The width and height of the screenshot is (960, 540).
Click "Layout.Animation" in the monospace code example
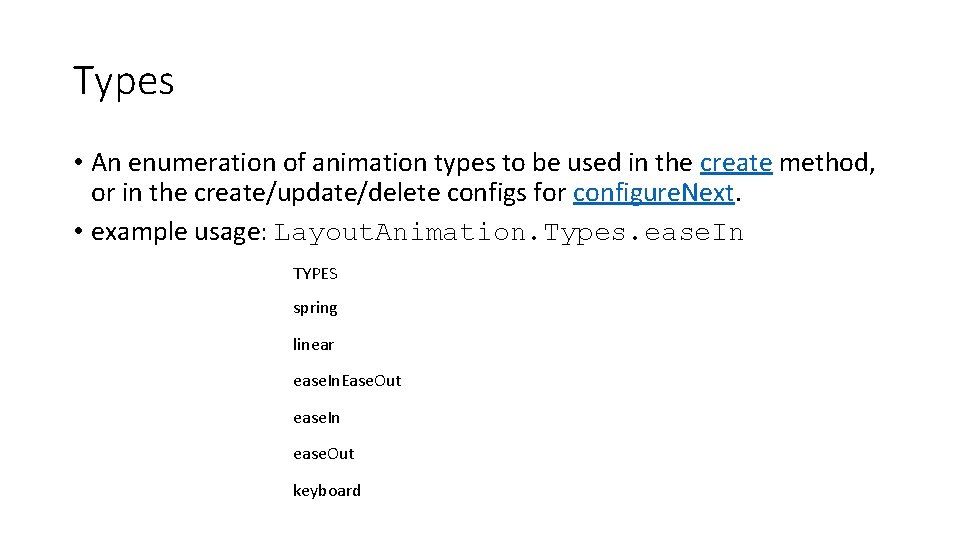click(401, 233)
